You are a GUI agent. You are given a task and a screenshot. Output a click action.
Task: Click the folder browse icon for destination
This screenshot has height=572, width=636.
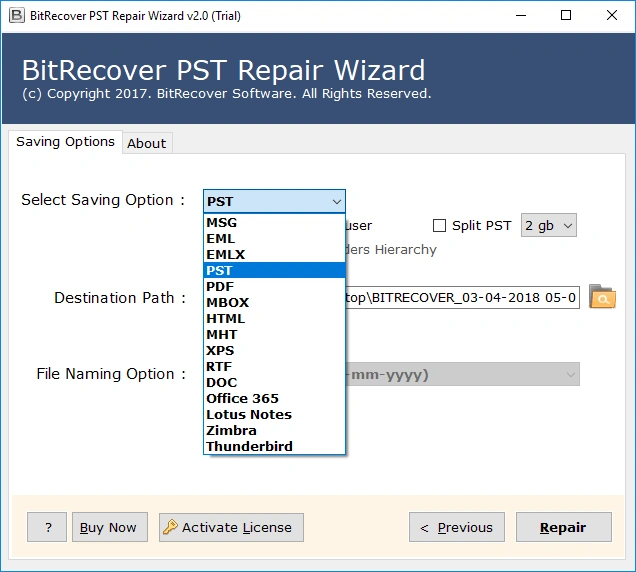[602, 297]
